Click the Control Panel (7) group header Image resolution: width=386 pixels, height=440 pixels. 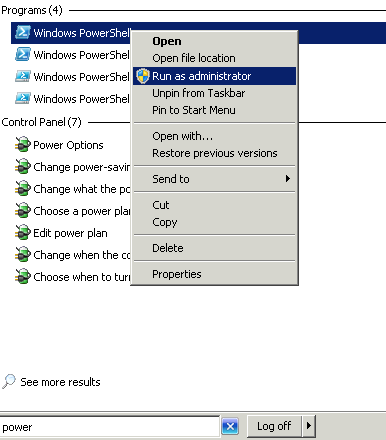[x=41, y=122]
